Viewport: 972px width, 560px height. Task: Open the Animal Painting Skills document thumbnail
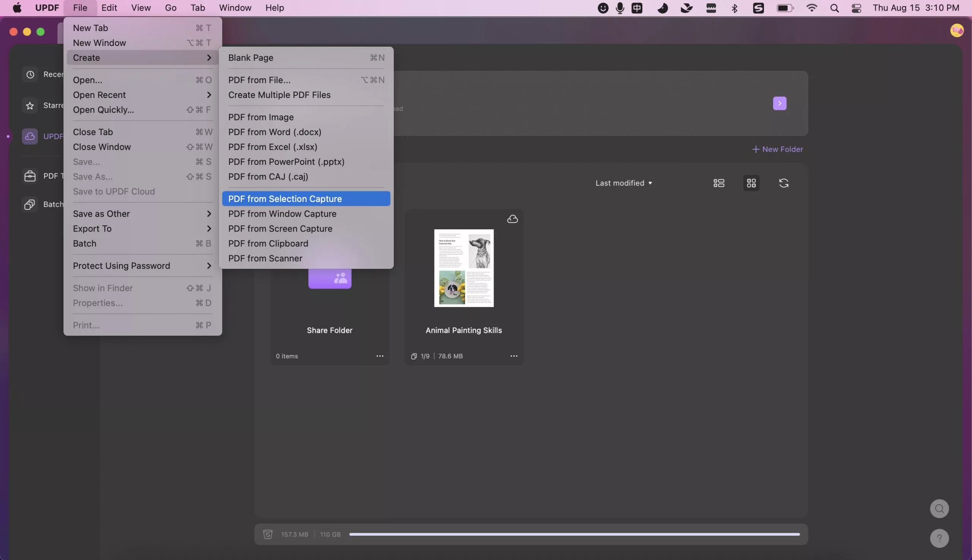[x=464, y=268]
